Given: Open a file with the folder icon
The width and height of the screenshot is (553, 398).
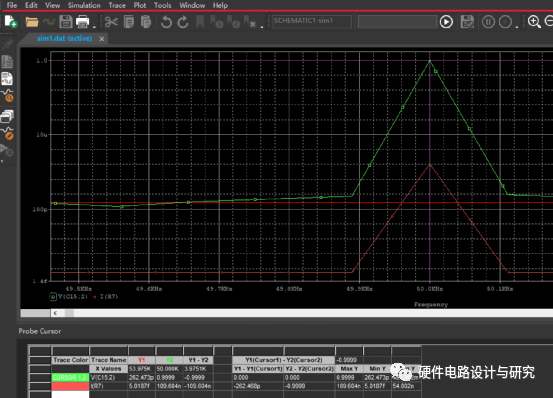Looking at the screenshot, I should 31,22.
